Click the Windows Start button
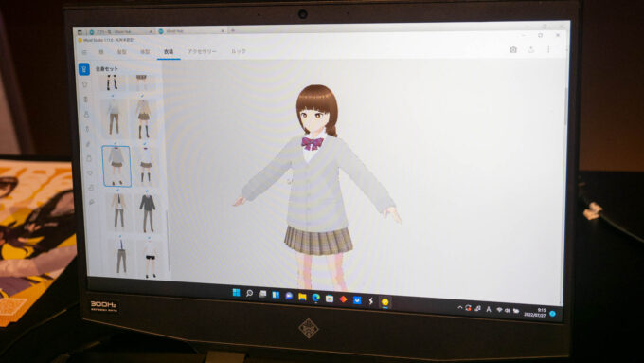 [x=236, y=292]
